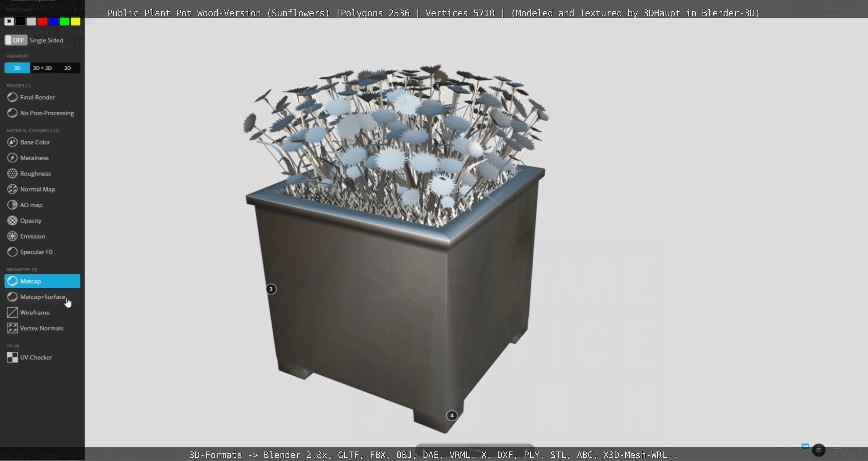Viewport: 868px width, 461px height.
Task: View the Opacity channel
Action: (42, 221)
